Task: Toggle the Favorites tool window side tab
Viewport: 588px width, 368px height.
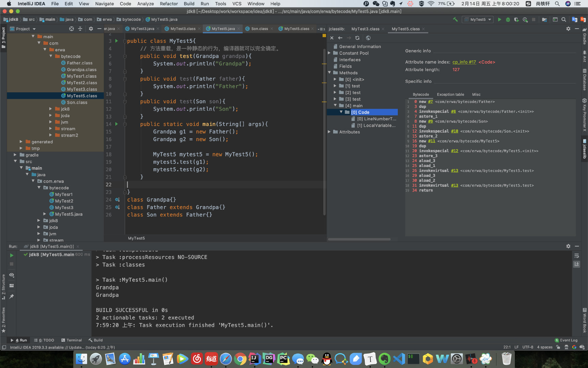Action: pos(3,320)
